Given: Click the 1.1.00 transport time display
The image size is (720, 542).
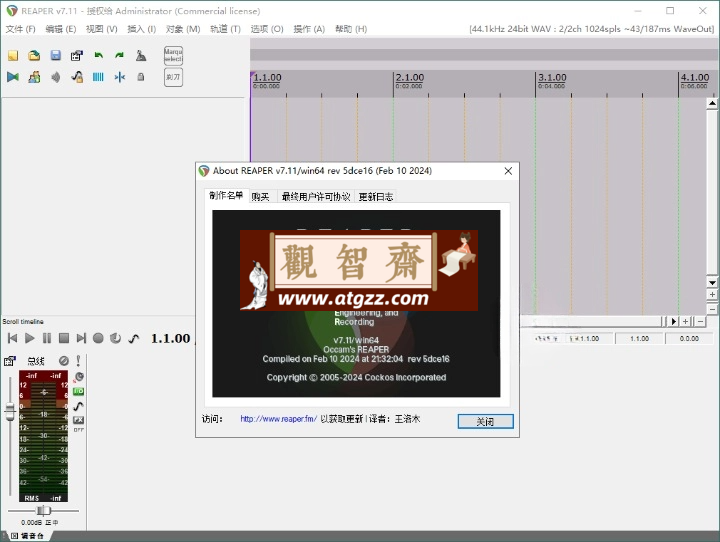Looking at the screenshot, I should tap(170, 339).
